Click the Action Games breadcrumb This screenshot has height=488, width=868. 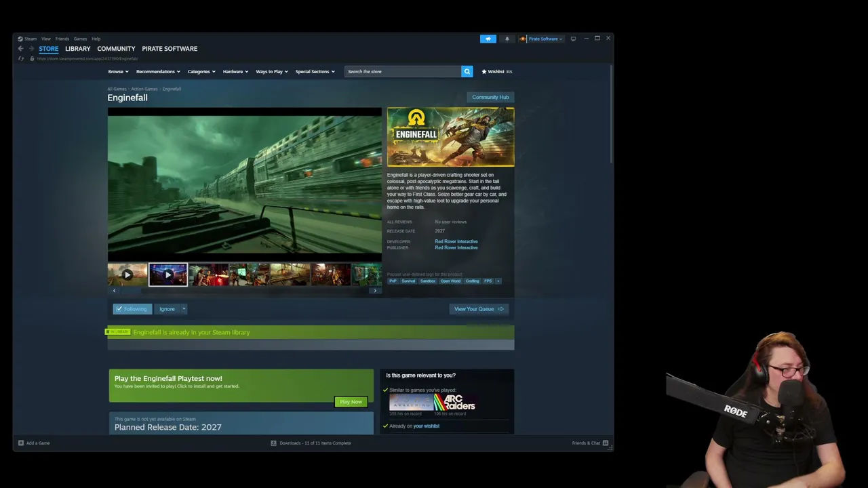(x=144, y=89)
